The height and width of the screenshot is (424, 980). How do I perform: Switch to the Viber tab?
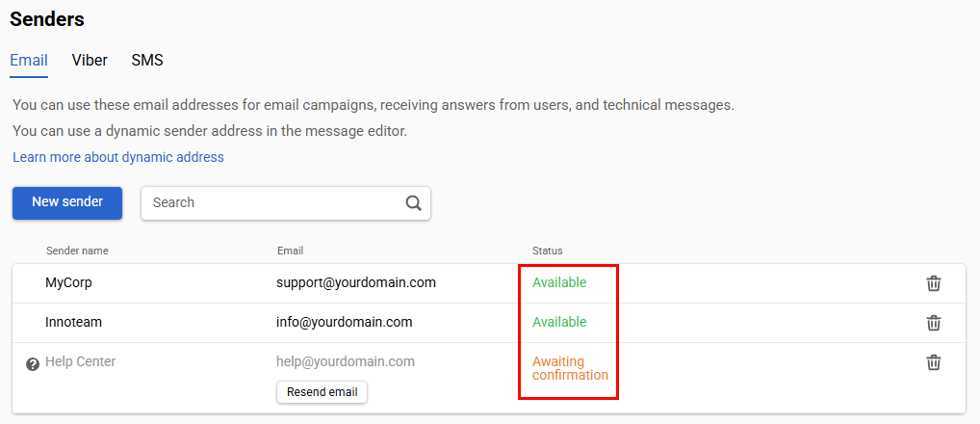coord(90,60)
